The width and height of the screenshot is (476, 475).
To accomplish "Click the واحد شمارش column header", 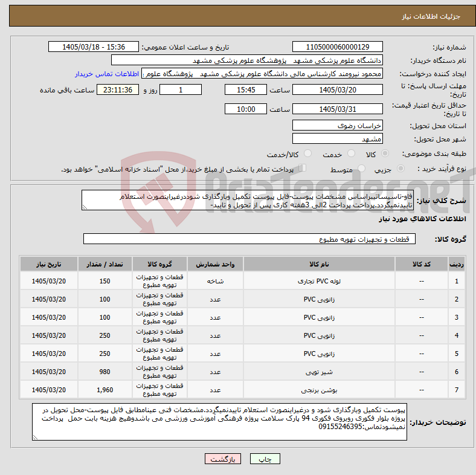I will point(215,264).
